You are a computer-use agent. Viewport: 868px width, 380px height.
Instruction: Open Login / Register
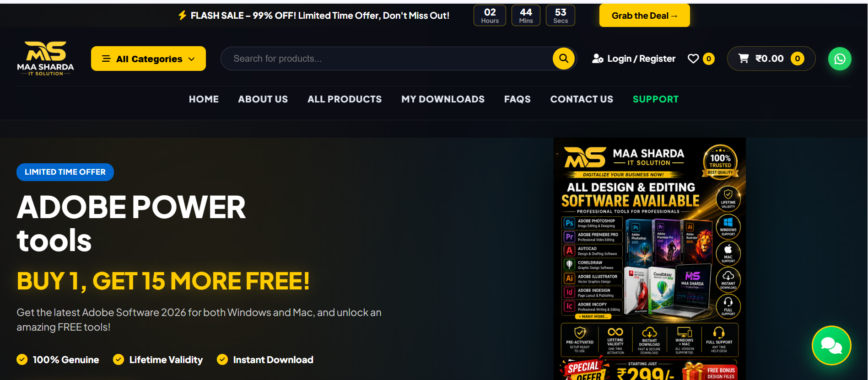coord(641,59)
